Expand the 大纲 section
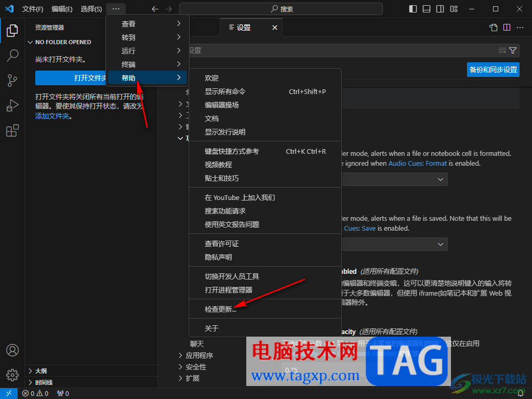The image size is (532, 399). pyautogui.click(x=91, y=371)
